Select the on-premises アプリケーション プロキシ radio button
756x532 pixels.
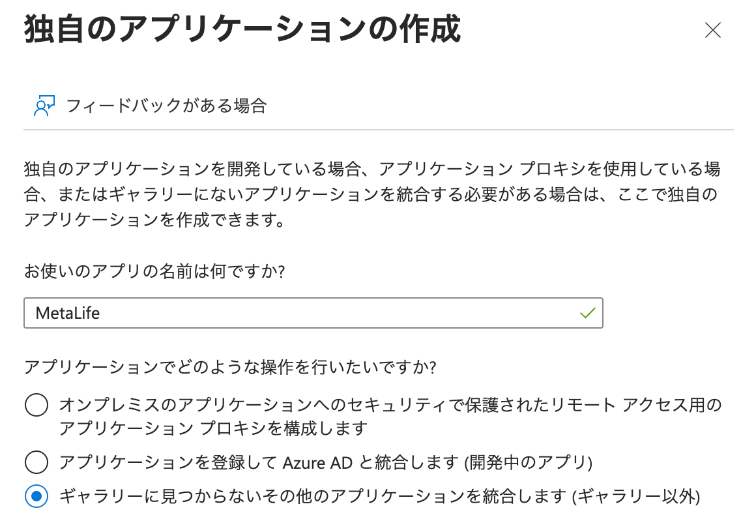point(36,406)
